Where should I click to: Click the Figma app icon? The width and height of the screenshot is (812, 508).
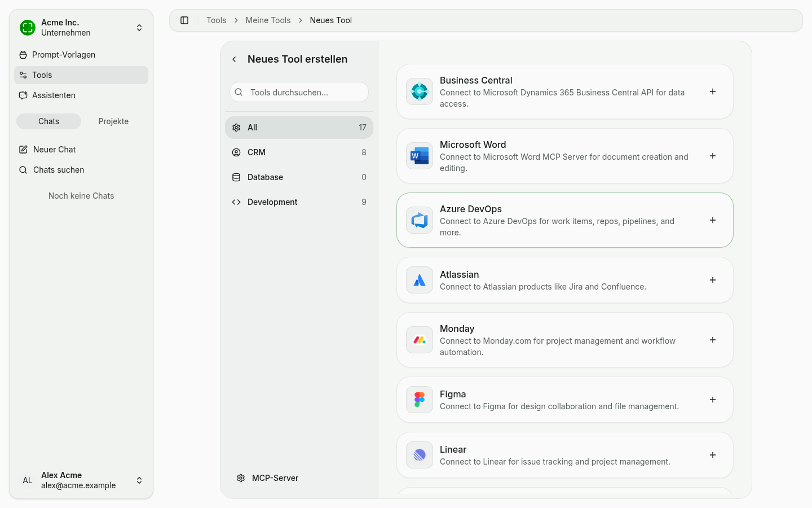(x=420, y=400)
